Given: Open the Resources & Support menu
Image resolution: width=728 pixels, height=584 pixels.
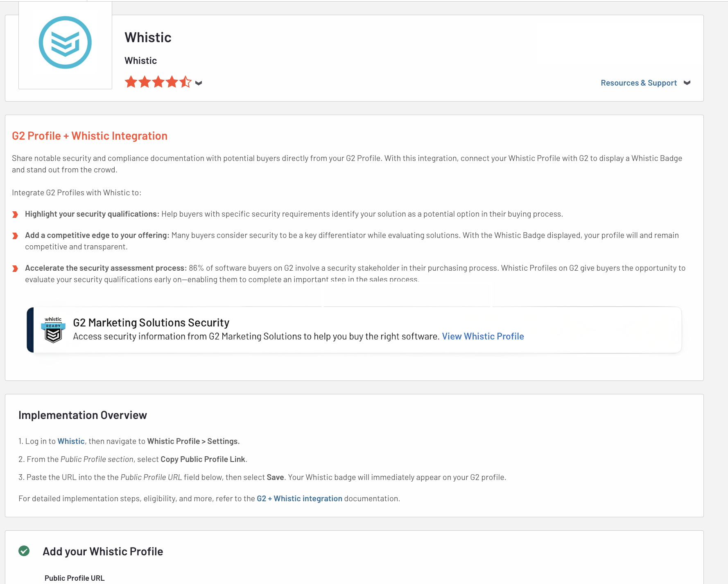Looking at the screenshot, I should [638, 83].
